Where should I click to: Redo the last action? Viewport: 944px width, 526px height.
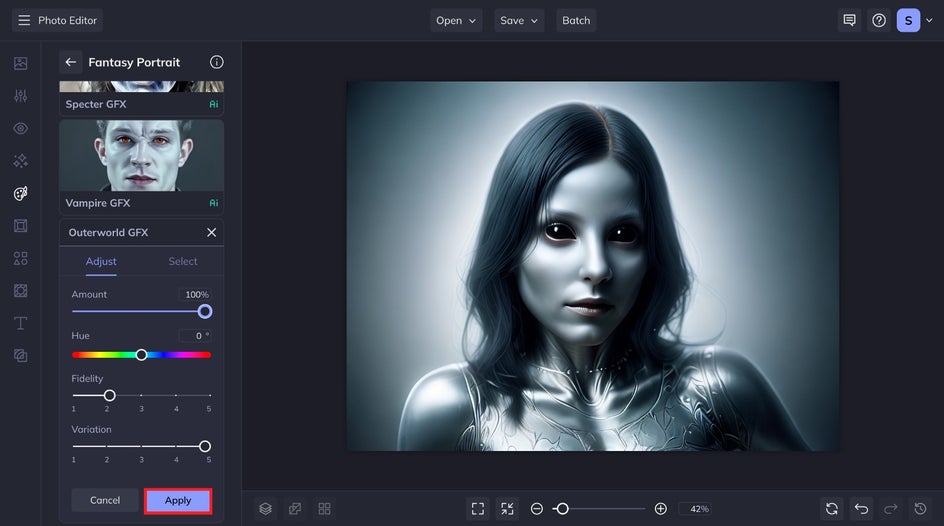pyautogui.click(x=890, y=509)
